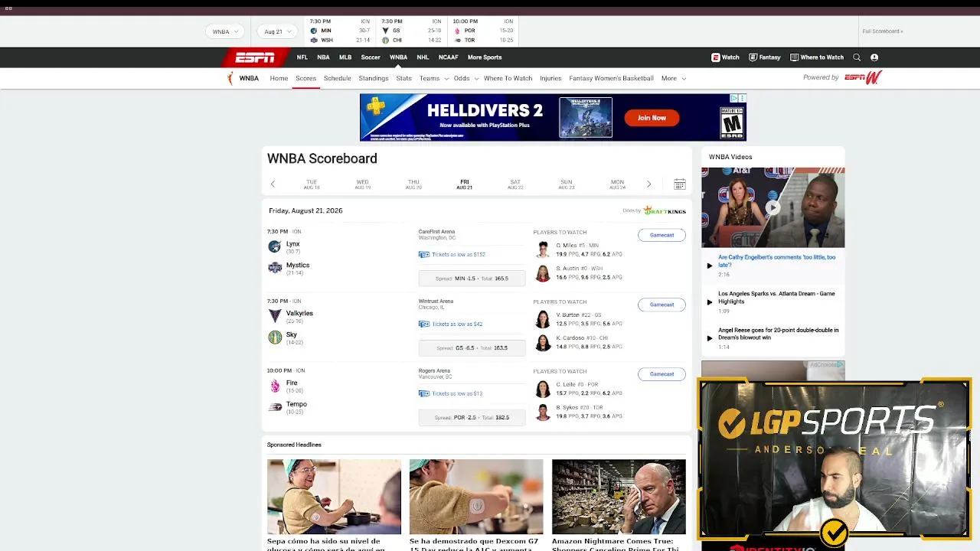980x551 pixels.
Task: Open the search magnifier icon
Action: [857, 57]
